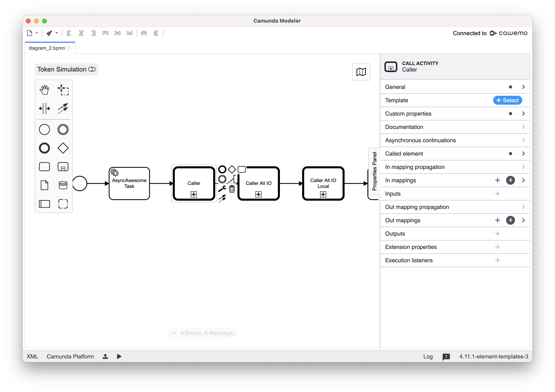The image size is (555, 392).
Task: Click the Select template button
Action: (507, 100)
